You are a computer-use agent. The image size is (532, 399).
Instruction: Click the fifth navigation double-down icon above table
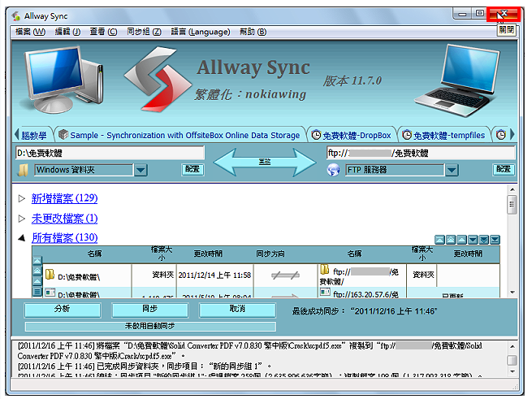click(484, 240)
